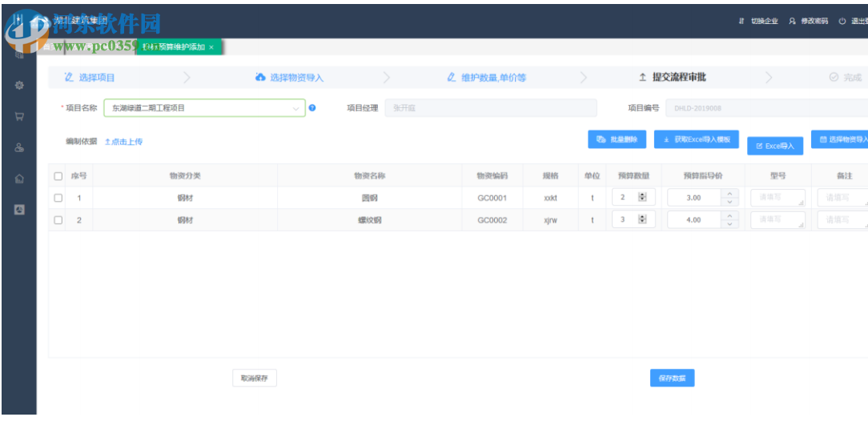Click the GC0001 material code cell

[492, 198]
